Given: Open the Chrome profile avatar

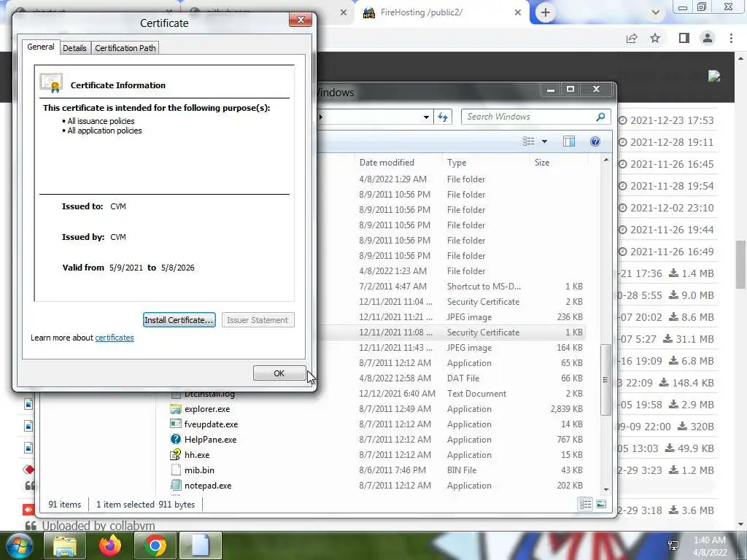Looking at the screenshot, I should [x=708, y=38].
